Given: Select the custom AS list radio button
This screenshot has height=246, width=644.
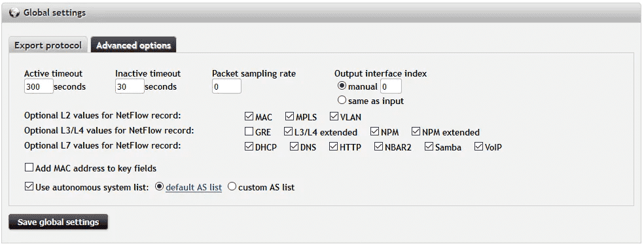Looking at the screenshot, I should [232, 187].
